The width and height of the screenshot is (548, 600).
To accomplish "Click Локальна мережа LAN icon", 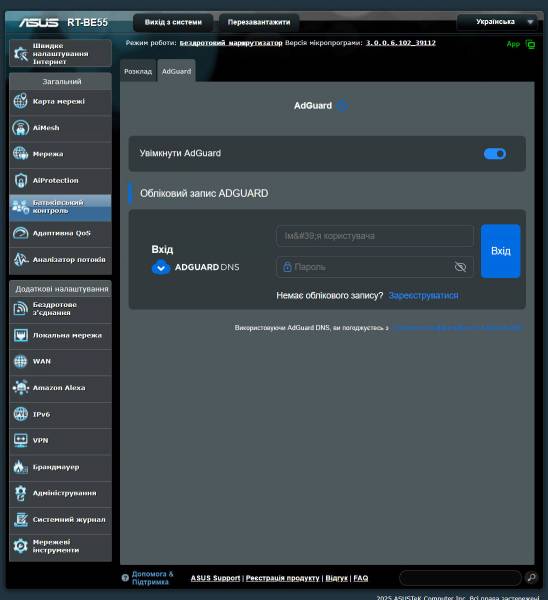I will click(x=21, y=335).
